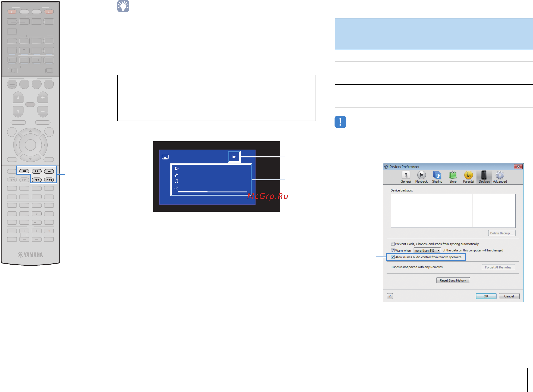The height and width of the screenshot is (392, 533).
Task: Click the numeric 7 key on the remote
Action: pos(37,214)
